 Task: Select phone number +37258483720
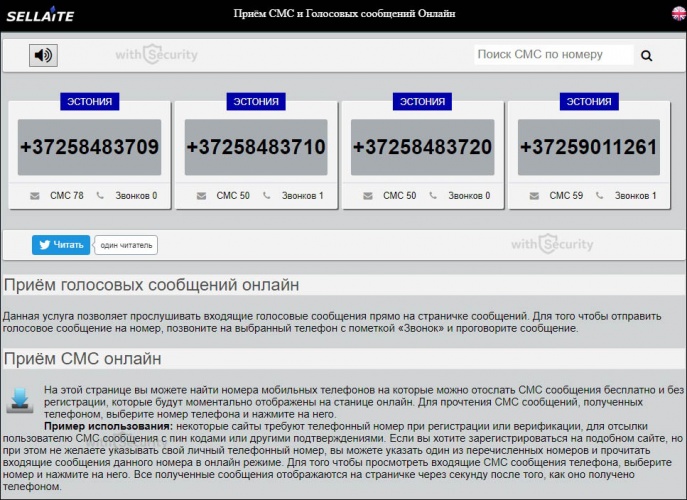tap(422, 147)
